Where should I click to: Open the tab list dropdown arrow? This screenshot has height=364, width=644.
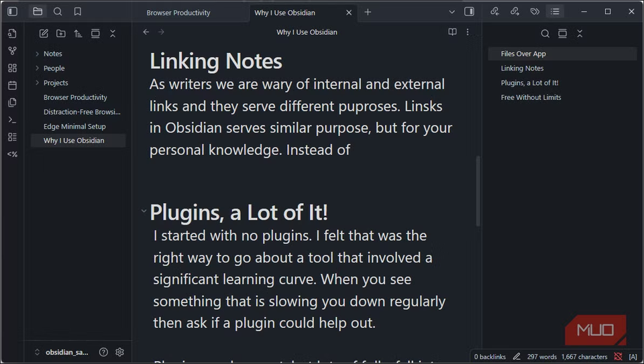click(x=451, y=12)
